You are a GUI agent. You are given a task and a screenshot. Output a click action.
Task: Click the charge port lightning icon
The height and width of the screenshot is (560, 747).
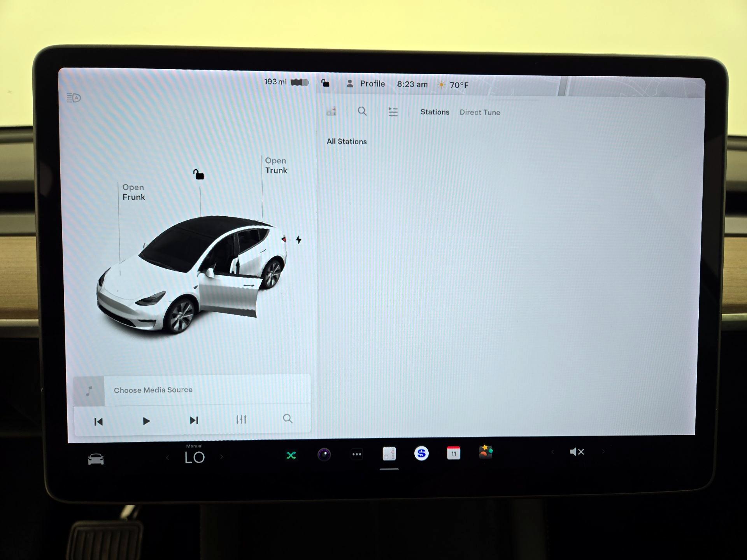pos(298,240)
